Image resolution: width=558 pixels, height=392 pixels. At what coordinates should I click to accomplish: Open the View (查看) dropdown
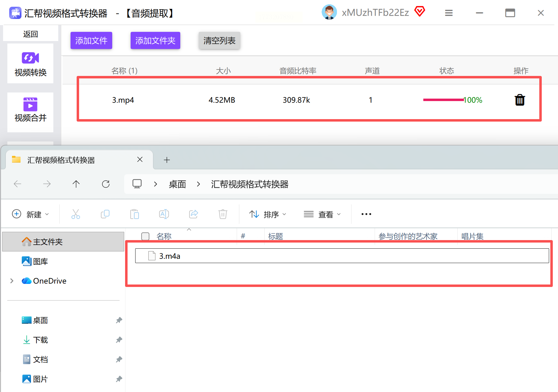tap(322, 214)
